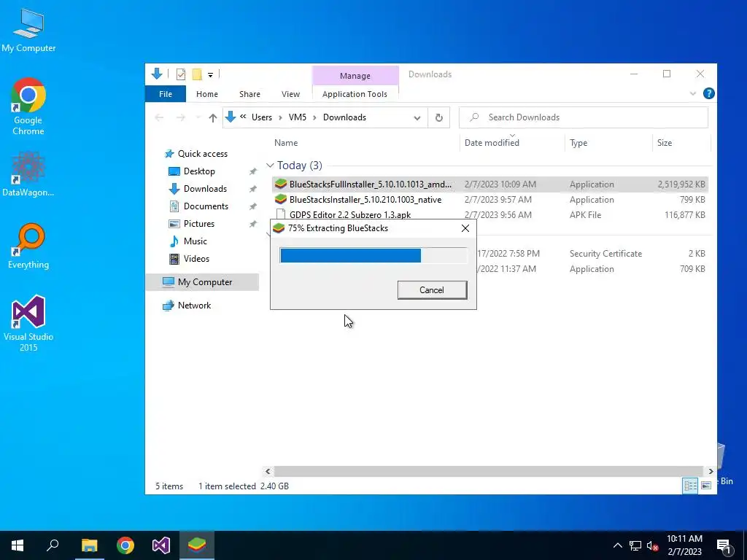Click the blue down-arrow icon in title bar

pyautogui.click(x=157, y=74)
